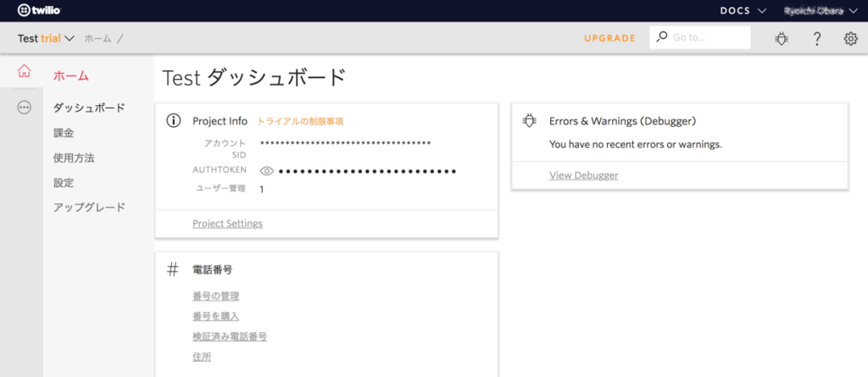The image size is (868, 377).
Task: Click the masked AUTHTOKEN dots
Action: tap(368, 172)
